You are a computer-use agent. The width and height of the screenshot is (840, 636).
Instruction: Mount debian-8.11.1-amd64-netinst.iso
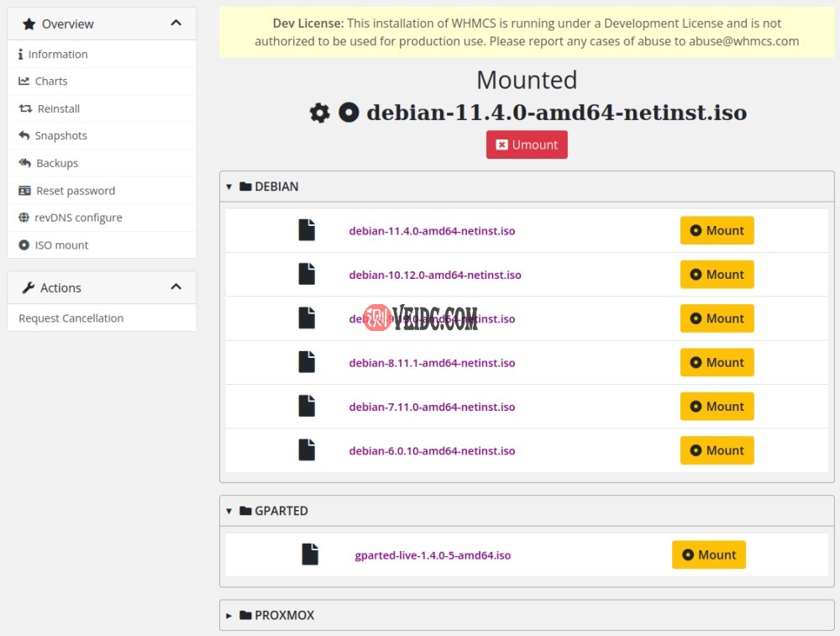click(717, 362)
